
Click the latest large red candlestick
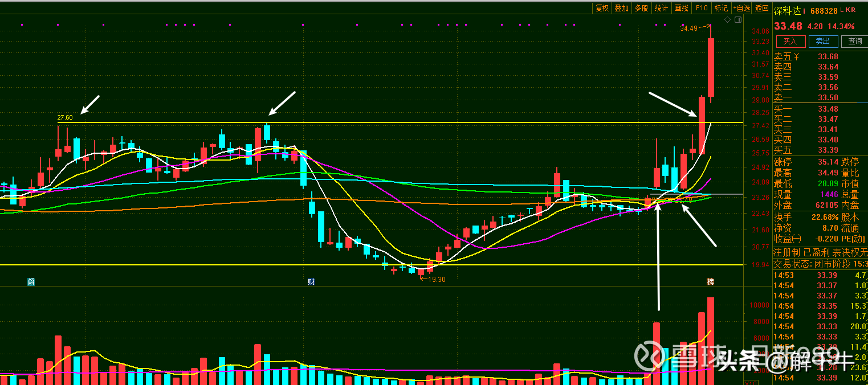coord(711,67)
